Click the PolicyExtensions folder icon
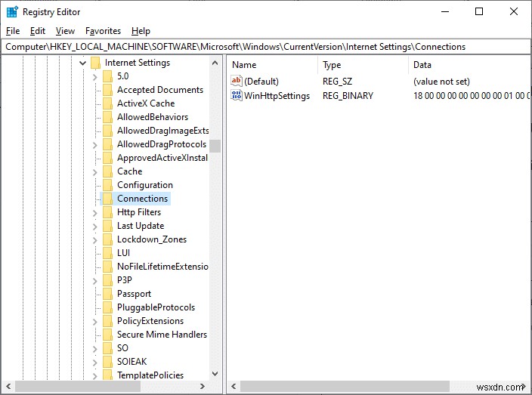This screenshot has width=532, height=395. (x=108, y=321)
